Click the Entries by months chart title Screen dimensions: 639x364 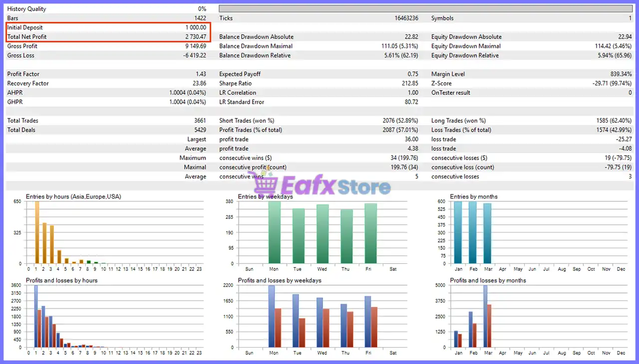point(474,196)
